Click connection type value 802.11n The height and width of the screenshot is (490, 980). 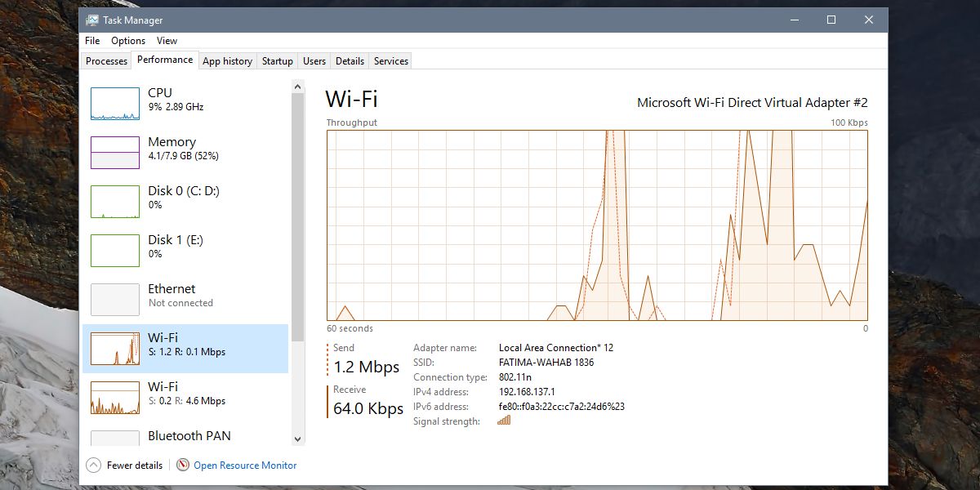click(514, 377)
